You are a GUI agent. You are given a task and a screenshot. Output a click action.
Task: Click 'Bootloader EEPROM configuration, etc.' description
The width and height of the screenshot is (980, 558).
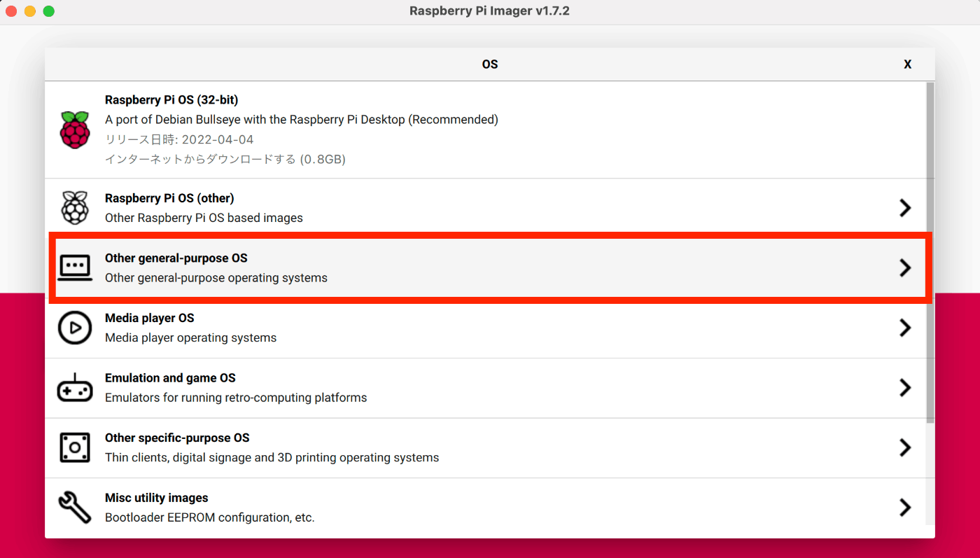coord(210,518)
